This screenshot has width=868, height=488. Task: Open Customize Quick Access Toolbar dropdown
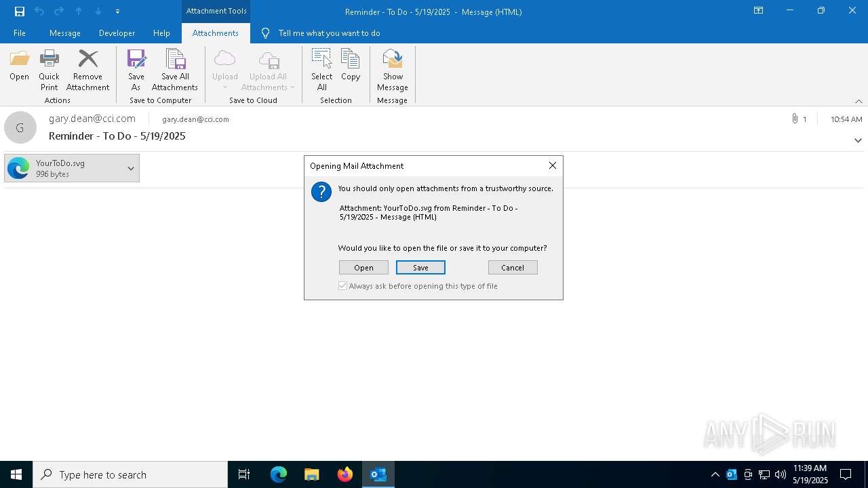pyautogui.click(x=117, y=12)
